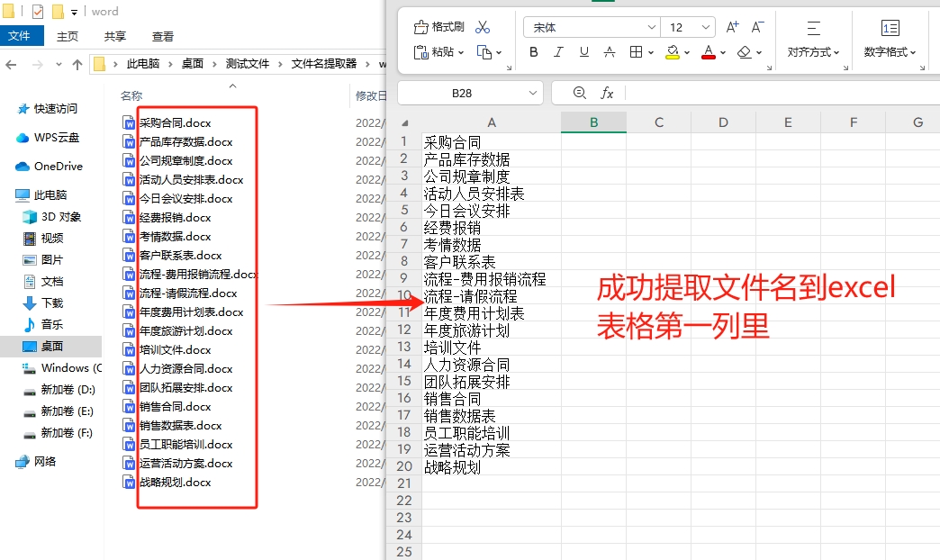Click the eraser clear-format icon
Screen dimensions: 940x560
click(745, 52)
